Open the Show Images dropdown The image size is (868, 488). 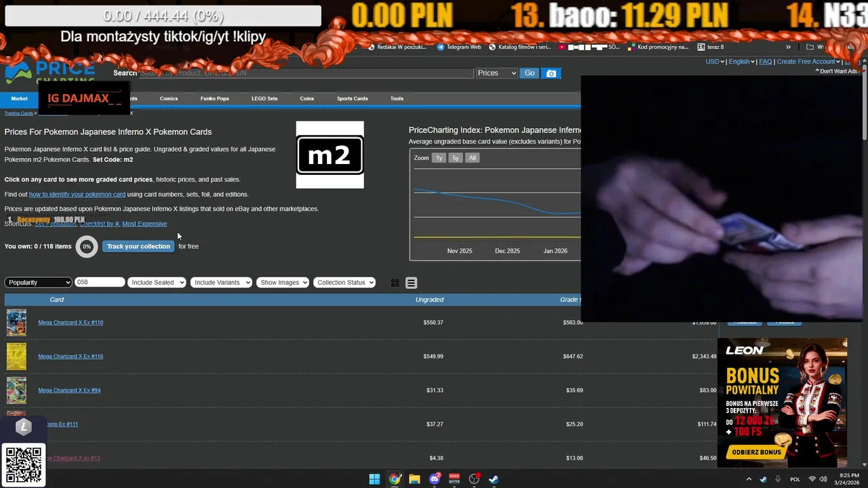[283, 282]
